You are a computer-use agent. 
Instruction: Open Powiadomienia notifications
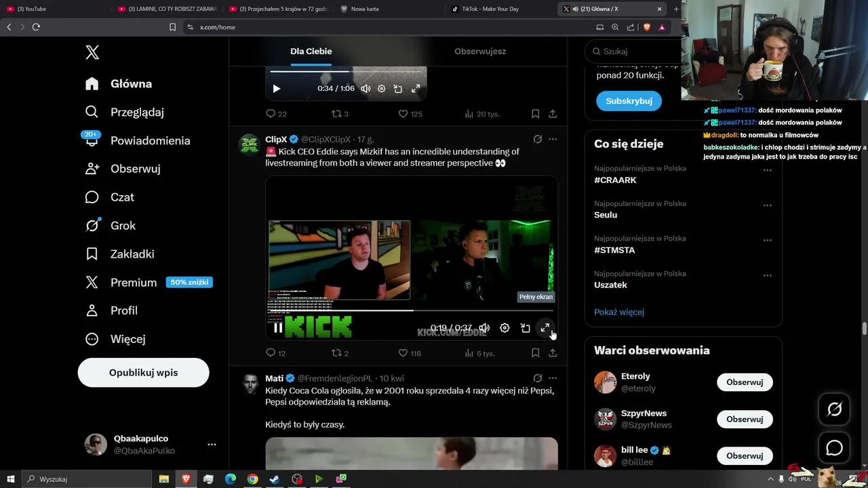(x=138, y=140)
